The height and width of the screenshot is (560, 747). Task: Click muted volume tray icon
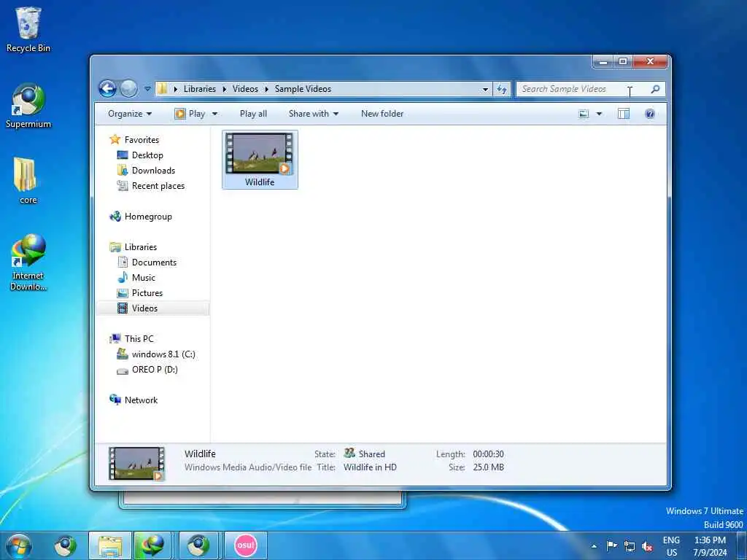(647, 546)
